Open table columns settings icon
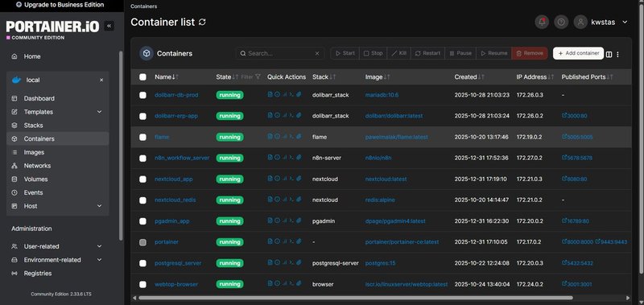The image size is (644, 305). point(609,54)
